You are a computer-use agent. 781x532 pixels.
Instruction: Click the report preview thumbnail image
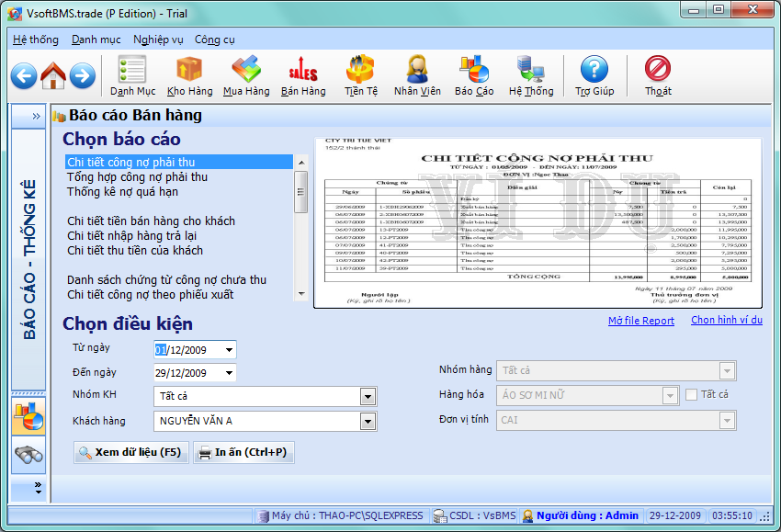click(538, 222)
